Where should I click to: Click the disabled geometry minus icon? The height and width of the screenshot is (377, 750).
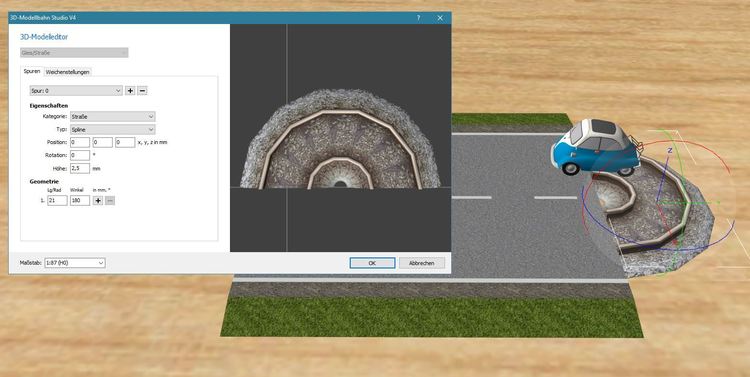tap(110, 201)
